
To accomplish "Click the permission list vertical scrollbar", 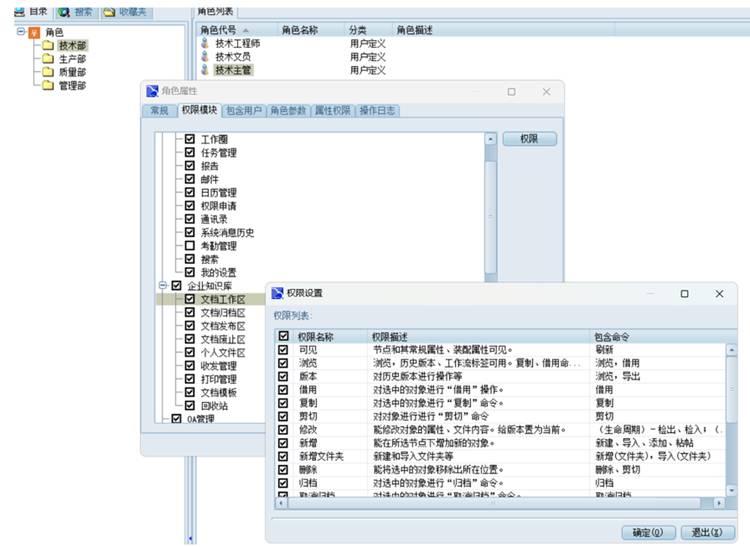I will [x=731, y=420].
